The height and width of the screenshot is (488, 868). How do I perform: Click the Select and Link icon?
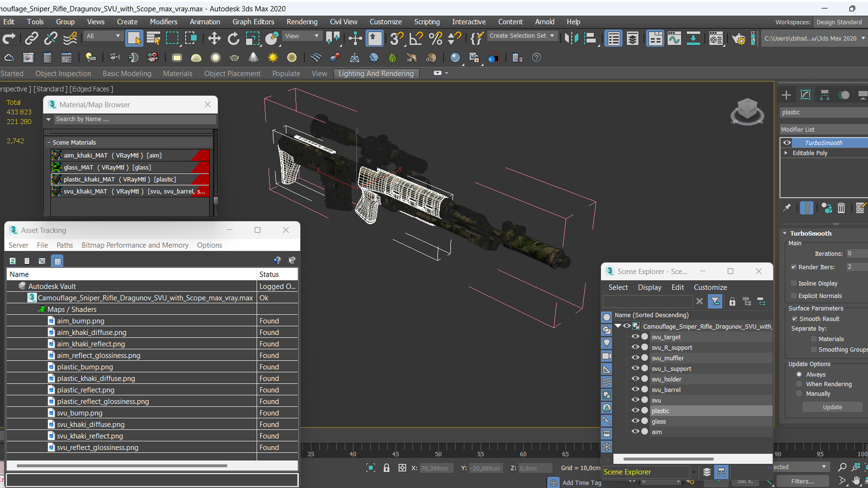[31, 38]
